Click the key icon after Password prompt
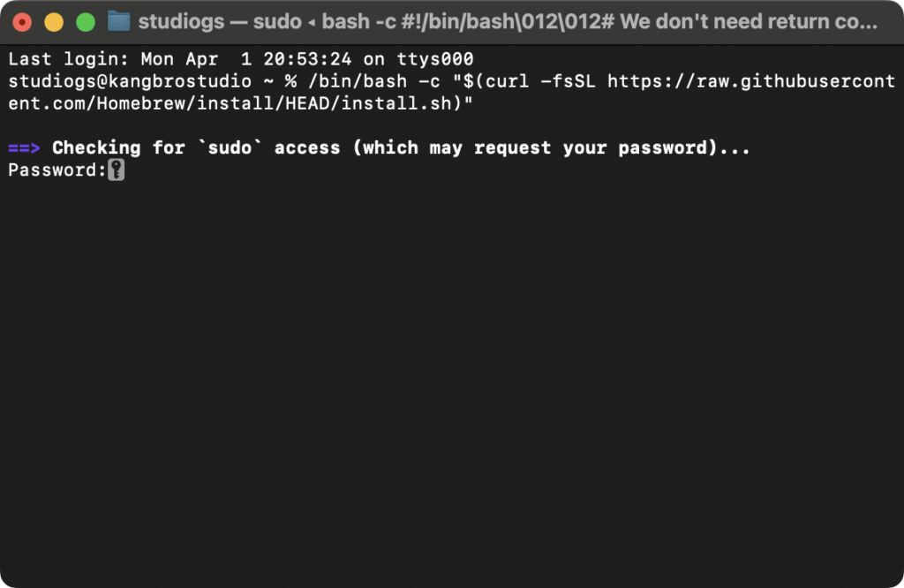The image size is (904, 588). 116,170
